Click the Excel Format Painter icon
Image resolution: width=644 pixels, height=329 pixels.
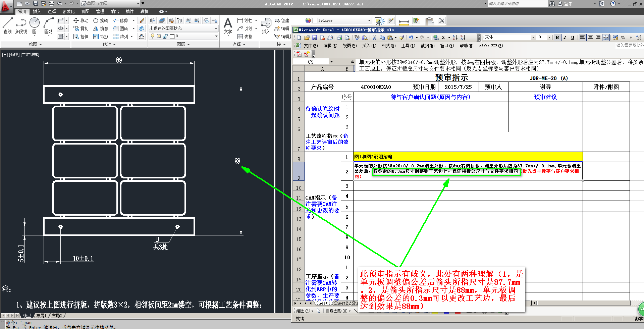[401, 38]
